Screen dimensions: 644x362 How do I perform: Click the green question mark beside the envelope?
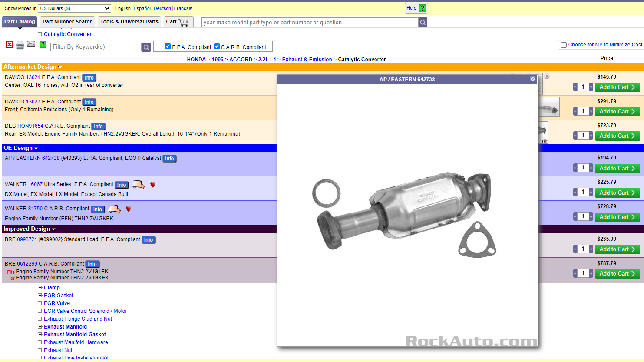click(x=43, y=44)
